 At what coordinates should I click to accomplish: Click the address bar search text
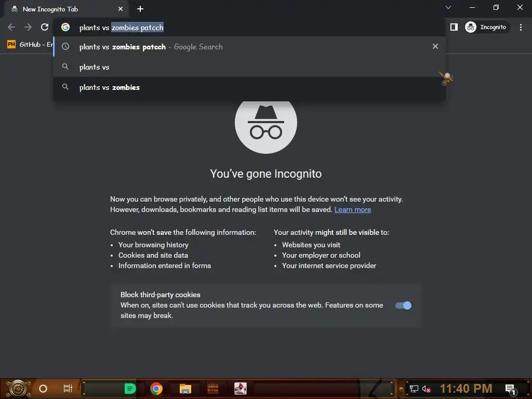click(x=121, y=28)
